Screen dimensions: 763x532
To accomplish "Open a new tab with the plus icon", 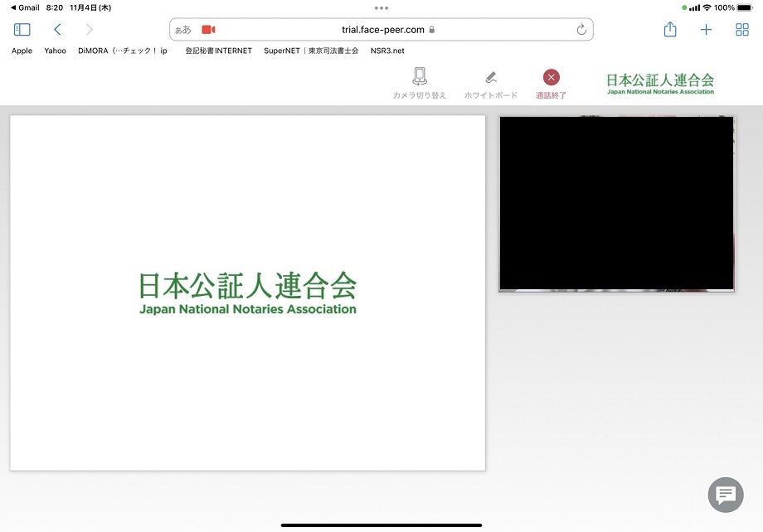I will [x=706, y=30].
